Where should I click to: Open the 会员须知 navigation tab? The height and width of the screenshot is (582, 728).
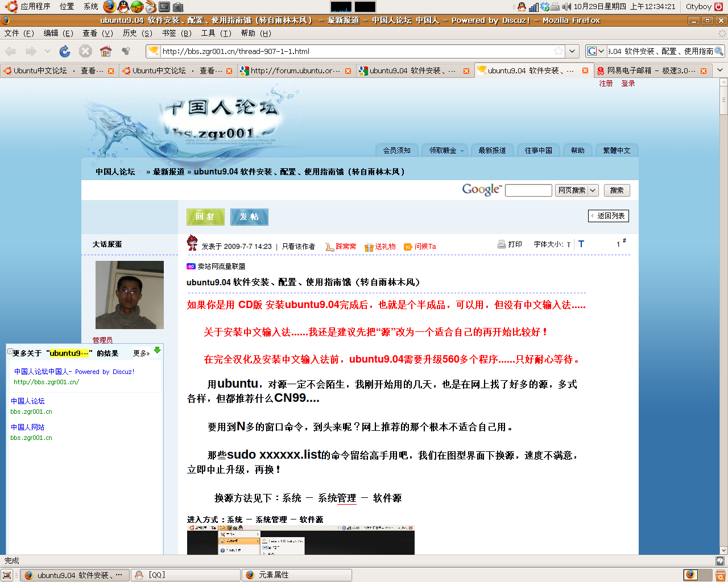(x=396, y=151)
